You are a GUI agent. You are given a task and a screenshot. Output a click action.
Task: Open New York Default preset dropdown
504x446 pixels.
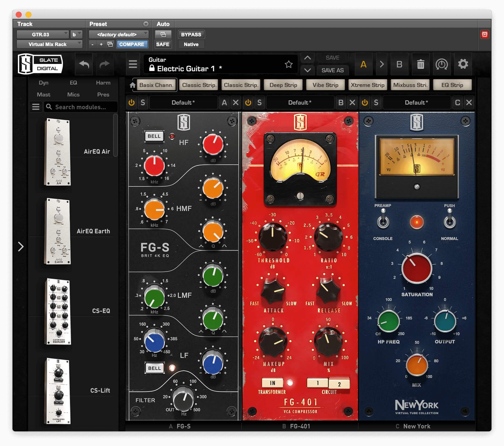pyautogui.click(x=417, y=102)
